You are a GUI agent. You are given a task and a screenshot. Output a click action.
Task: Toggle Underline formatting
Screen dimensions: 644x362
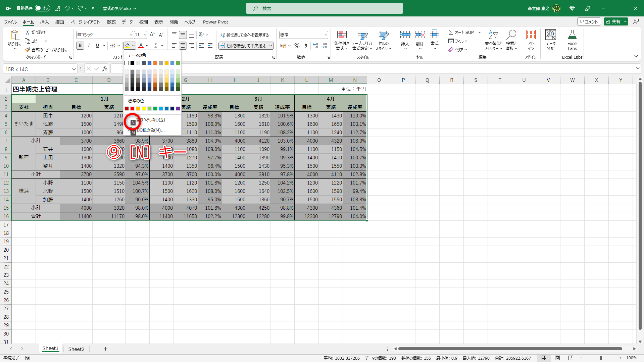click(x=98, y=46)
